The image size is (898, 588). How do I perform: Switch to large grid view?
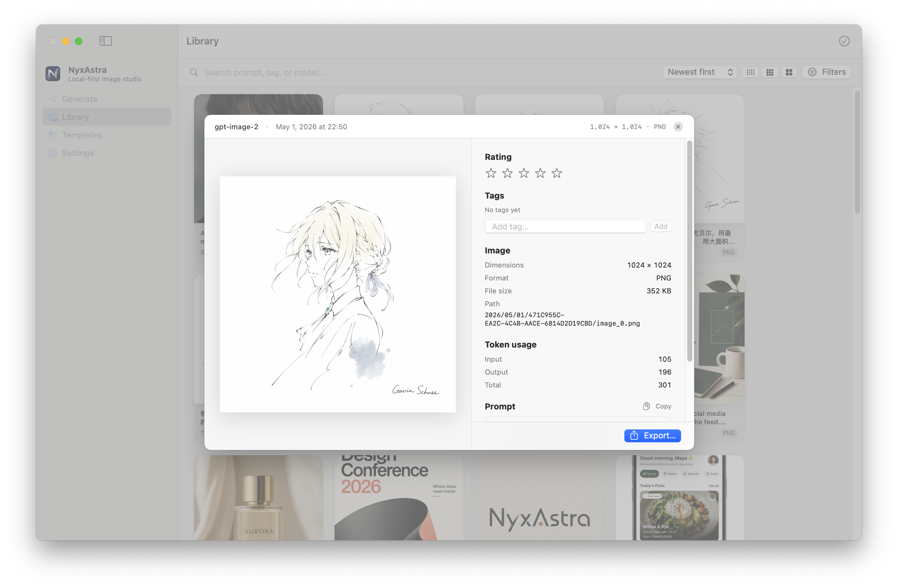click(789, 72)
